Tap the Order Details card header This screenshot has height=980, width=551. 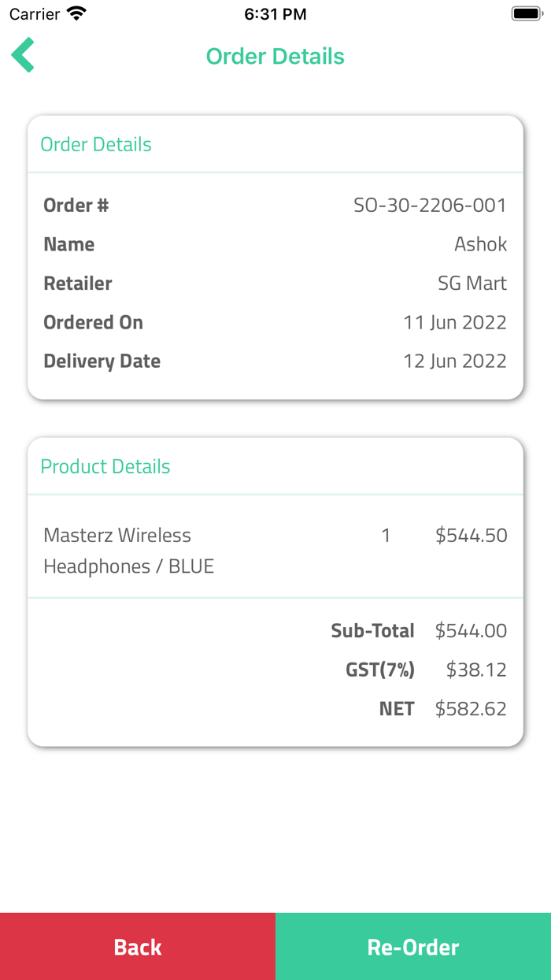(96, 144)
